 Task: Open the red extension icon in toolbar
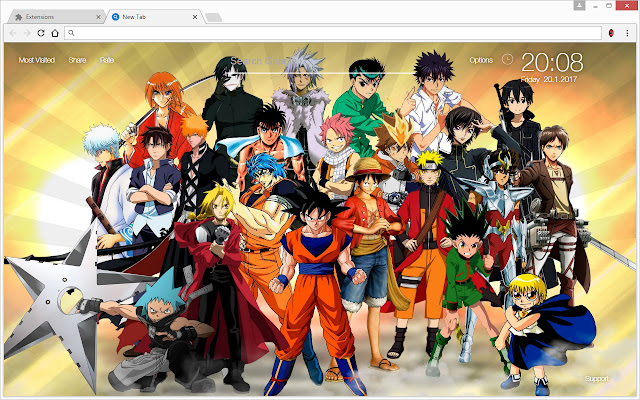(x=611, y=33)
